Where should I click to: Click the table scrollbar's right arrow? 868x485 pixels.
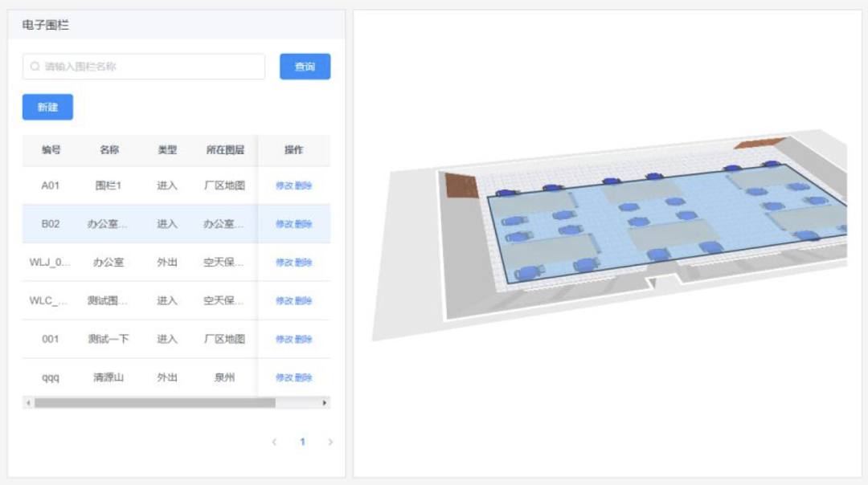(x=325, y=402)
